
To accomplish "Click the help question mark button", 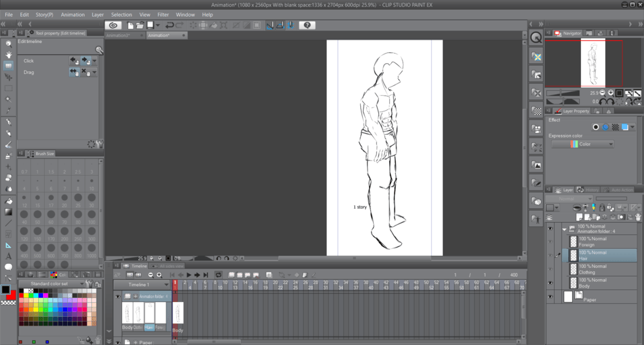I will [307, 26].
